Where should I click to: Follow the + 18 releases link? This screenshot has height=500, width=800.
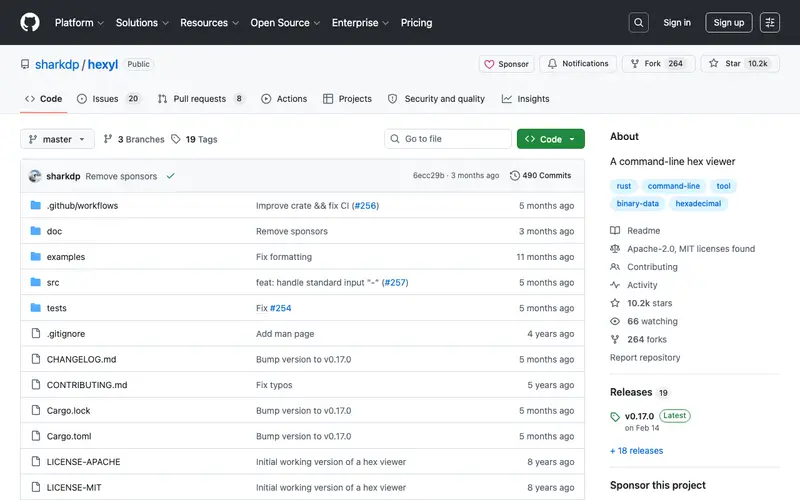coord(636,451)
